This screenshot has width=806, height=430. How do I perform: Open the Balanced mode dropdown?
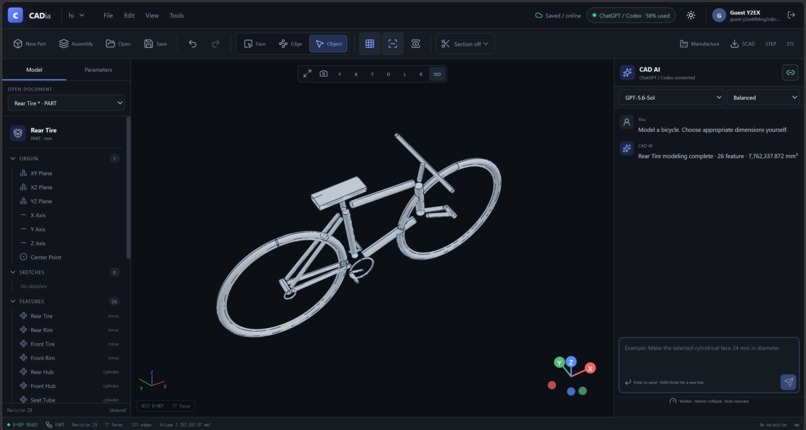pyautogui.click(x=763, y=97)
